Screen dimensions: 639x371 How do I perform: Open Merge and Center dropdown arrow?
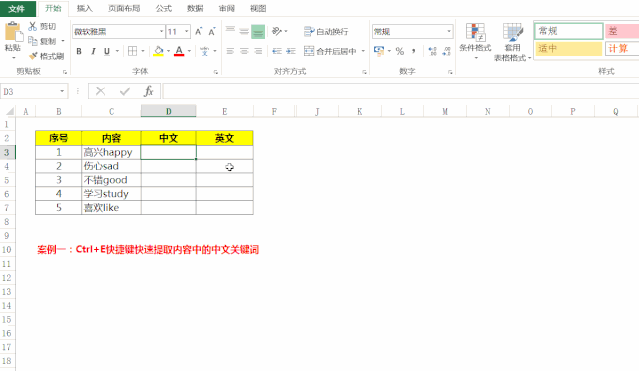click(x=363, y=51)
